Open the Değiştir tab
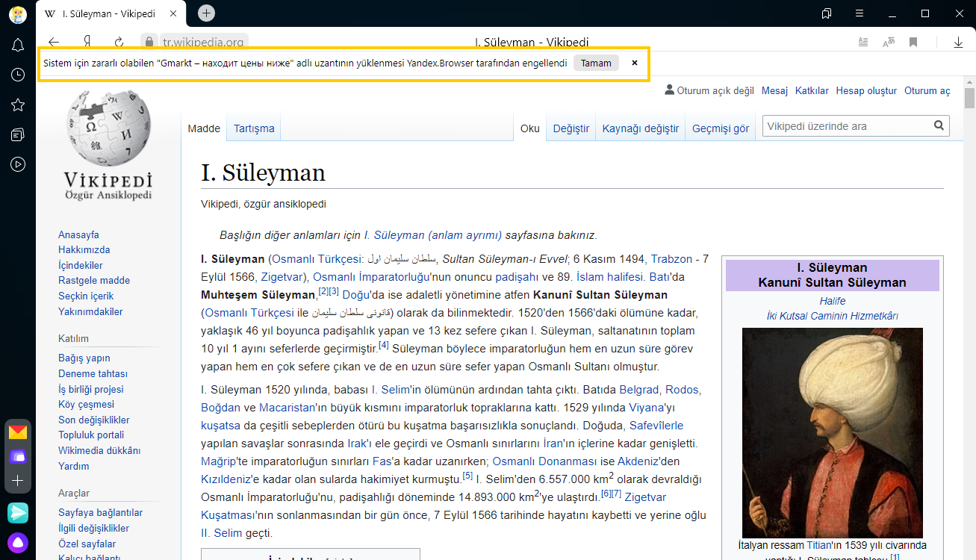 [x=571, y=128]
